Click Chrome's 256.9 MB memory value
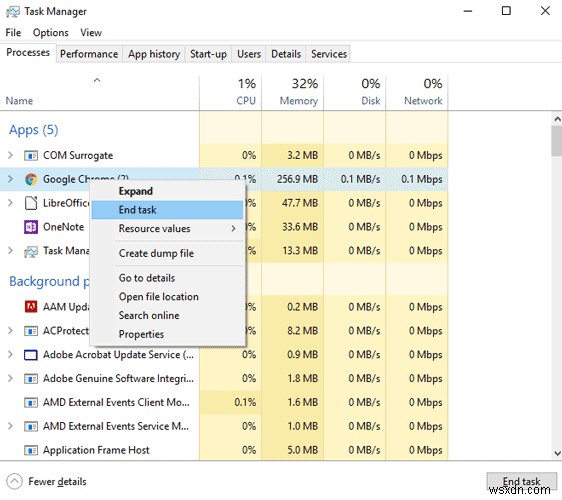 [297, 179]
